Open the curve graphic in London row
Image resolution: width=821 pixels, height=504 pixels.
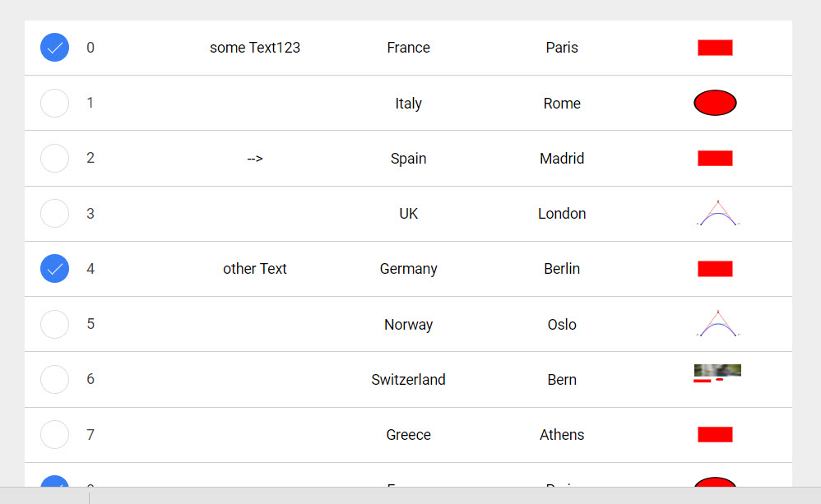pyautogui.click(x=717, y=213)
